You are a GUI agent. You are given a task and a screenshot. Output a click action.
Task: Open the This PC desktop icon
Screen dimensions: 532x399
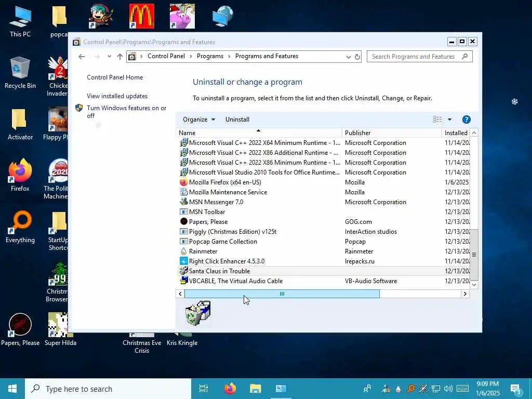[x=20, y=21]
